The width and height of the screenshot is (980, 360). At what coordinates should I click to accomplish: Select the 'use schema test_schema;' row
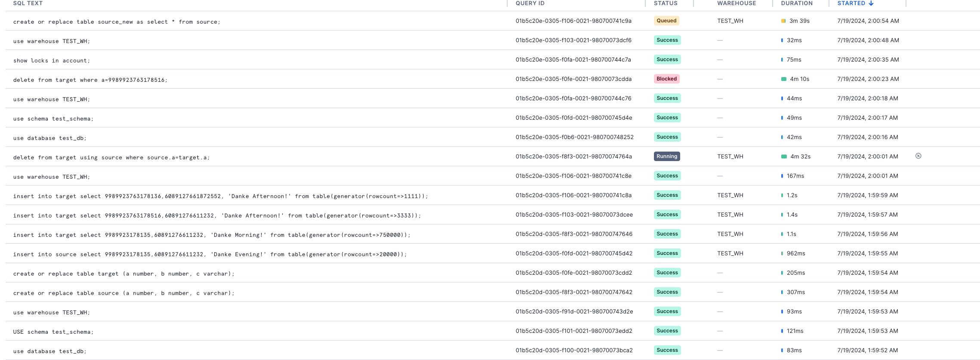[x=493, y=118]
